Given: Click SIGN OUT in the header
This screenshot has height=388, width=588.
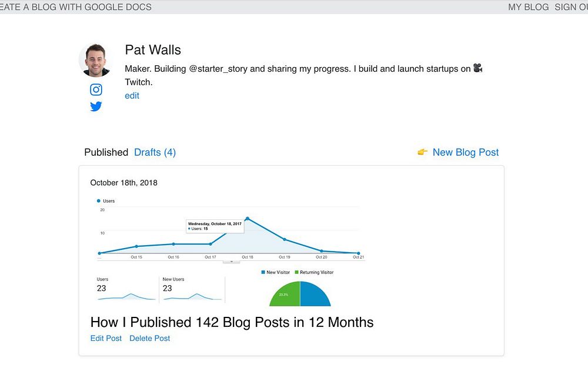Looking at the screenshot, I should [571, 7].
